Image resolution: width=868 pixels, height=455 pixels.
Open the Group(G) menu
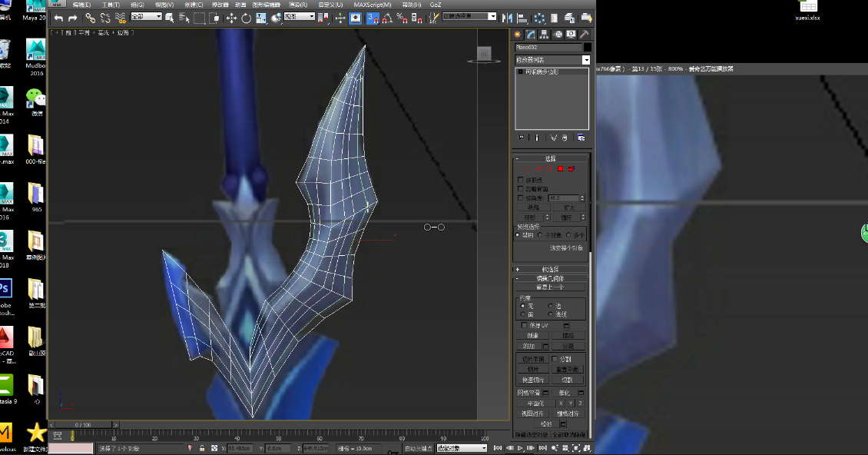pos(137,5)
